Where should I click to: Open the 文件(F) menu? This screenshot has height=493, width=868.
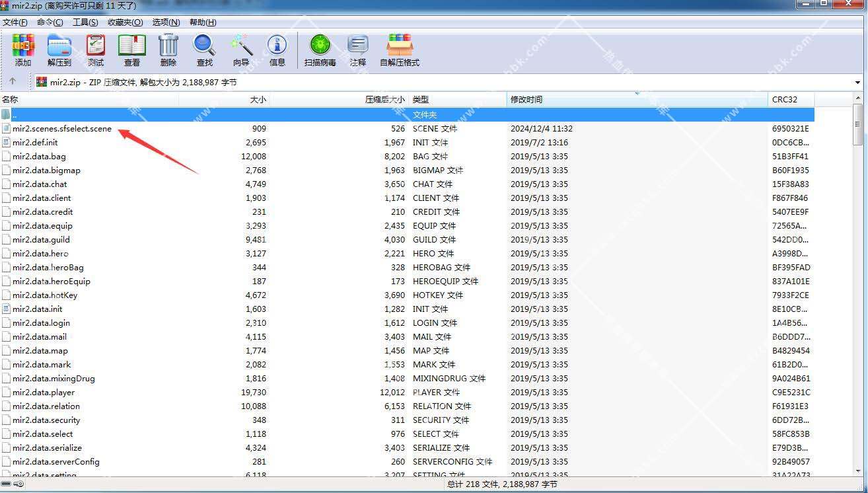15,22
